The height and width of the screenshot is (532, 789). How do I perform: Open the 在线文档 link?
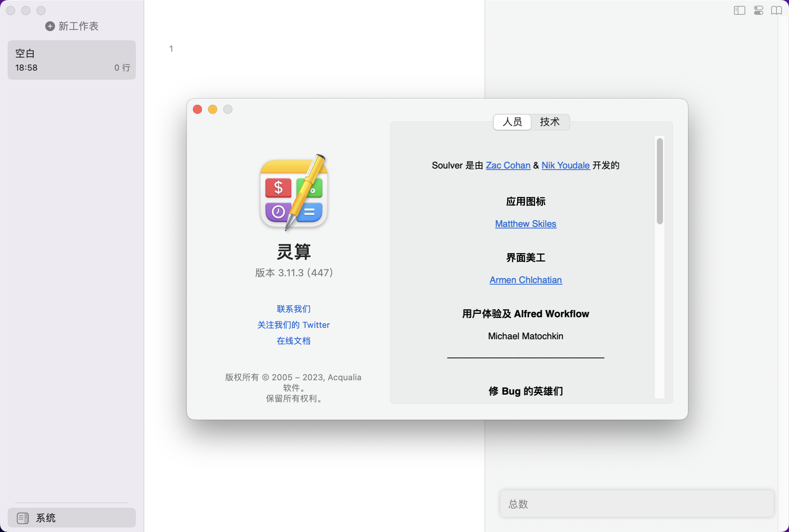(294, 341)
